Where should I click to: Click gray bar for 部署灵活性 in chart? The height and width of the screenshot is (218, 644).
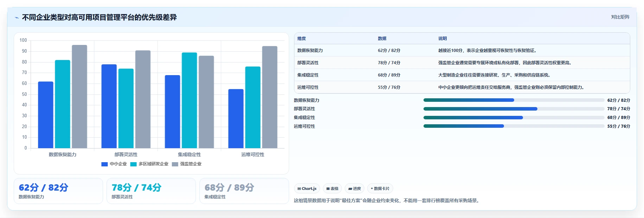[143, 99]
